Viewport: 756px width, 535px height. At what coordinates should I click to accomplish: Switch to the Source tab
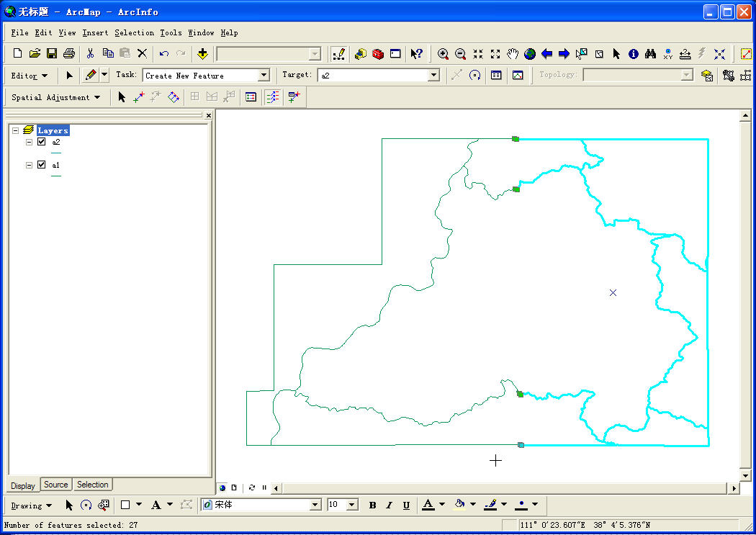[55, 485]
